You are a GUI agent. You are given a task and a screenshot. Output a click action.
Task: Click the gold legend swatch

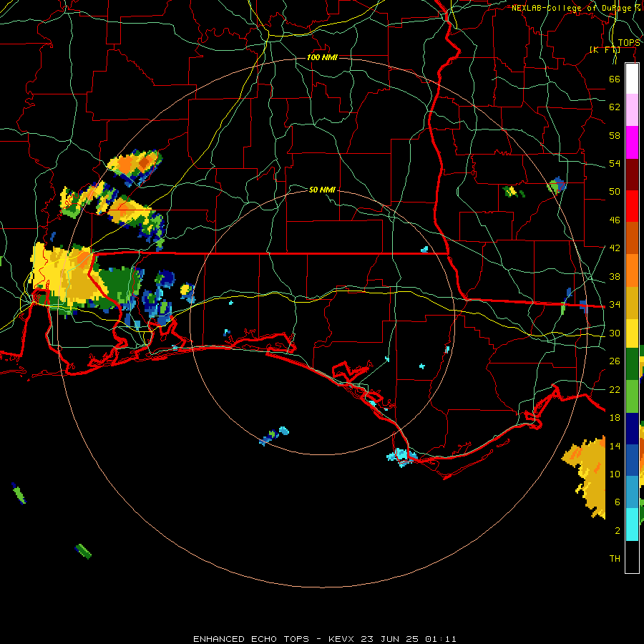point(632,303)
